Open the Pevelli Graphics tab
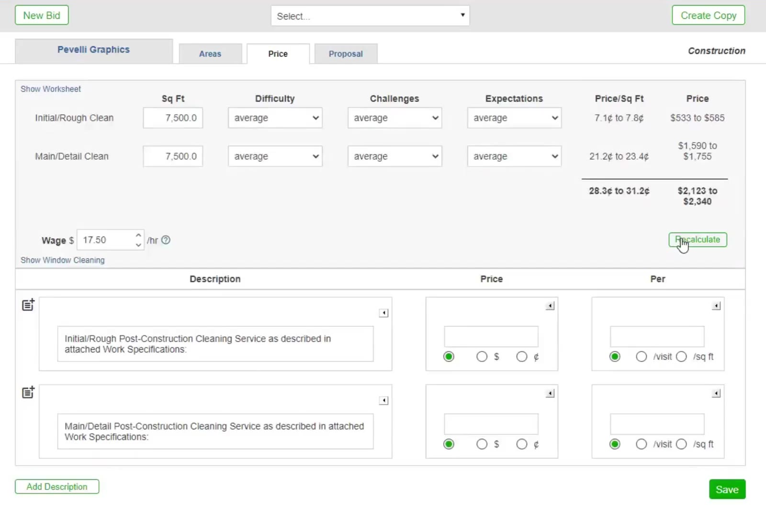 pos(94,51)
